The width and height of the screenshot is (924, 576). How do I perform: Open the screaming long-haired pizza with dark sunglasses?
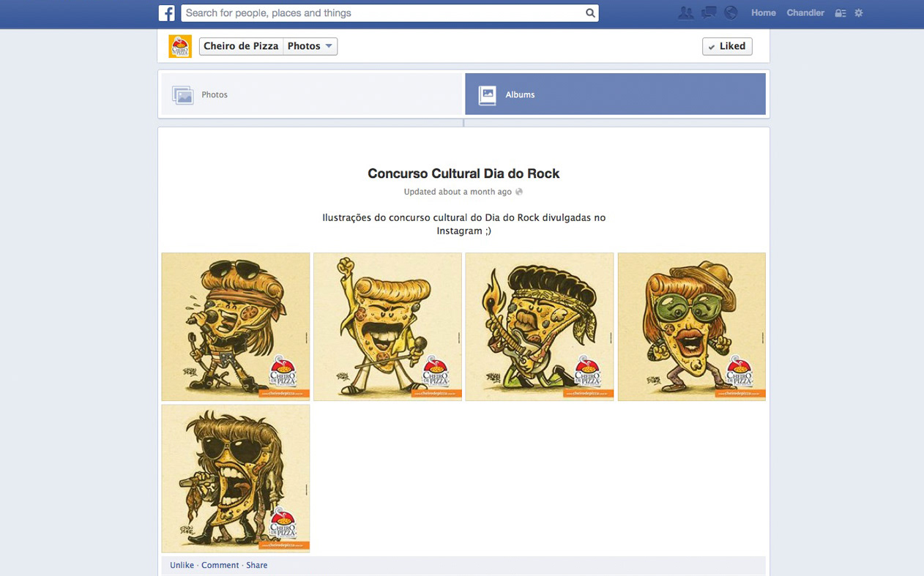(236, 479)
